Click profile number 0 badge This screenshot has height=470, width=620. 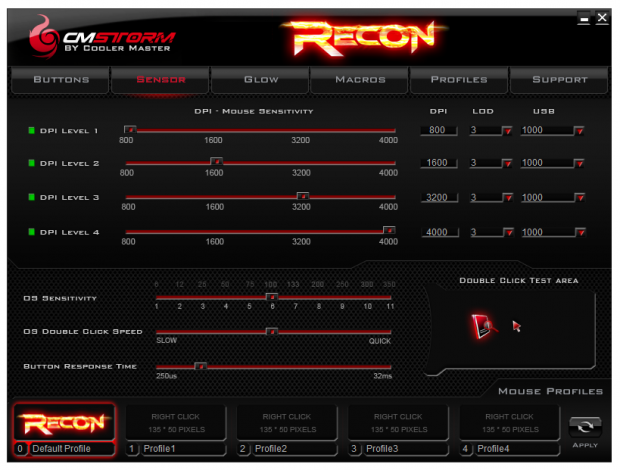(20, 449)
